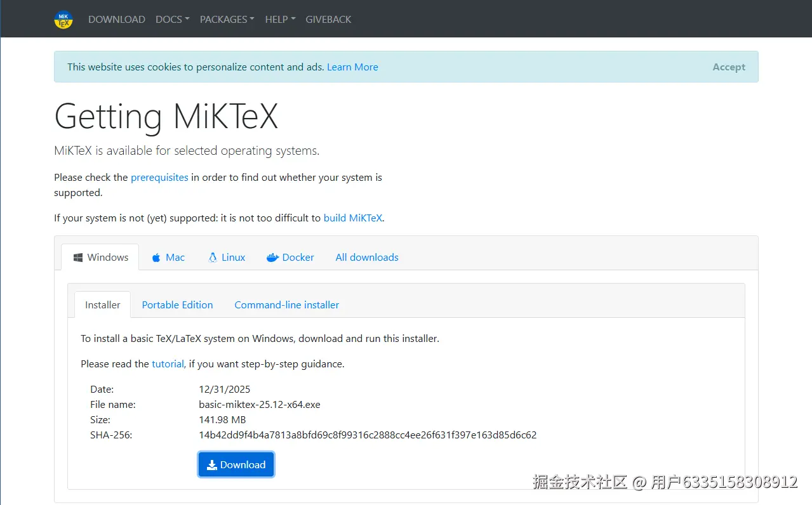Click the Apple logo icon beside Mac
The width and height of the screenshot is (812, 505).
156,258
